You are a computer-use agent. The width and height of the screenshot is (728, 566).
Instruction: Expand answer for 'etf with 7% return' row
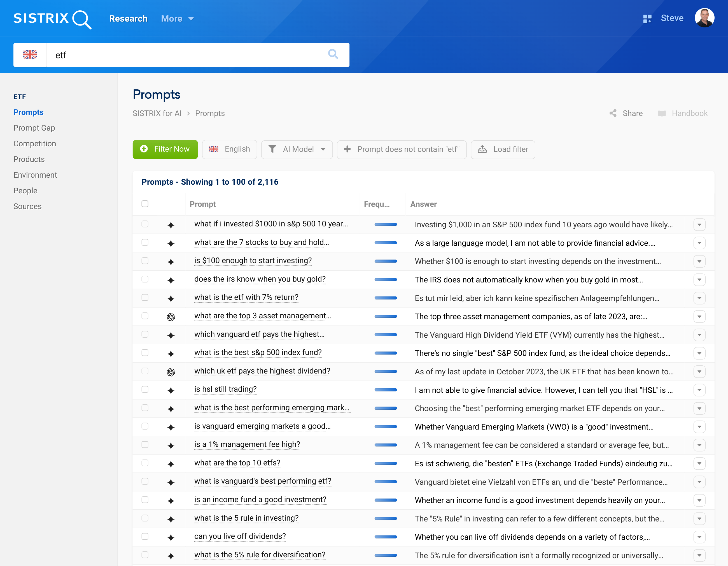[x=699, y=298]
